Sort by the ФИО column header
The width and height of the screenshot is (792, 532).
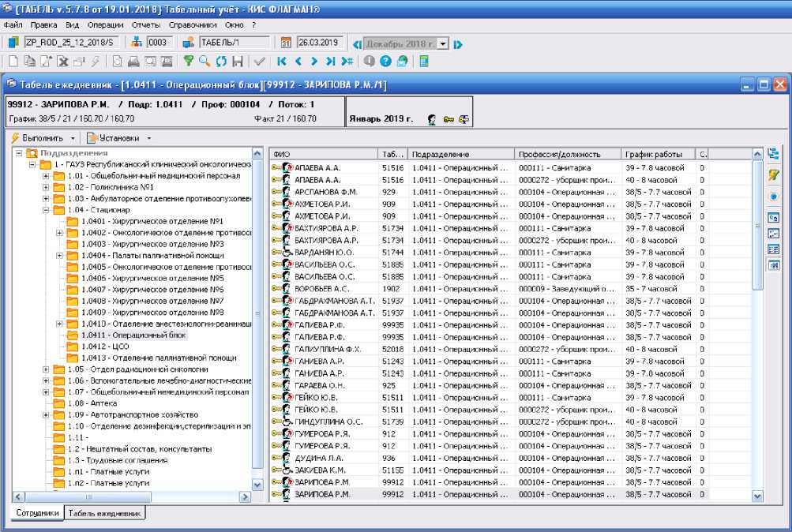tap(324, 154)
